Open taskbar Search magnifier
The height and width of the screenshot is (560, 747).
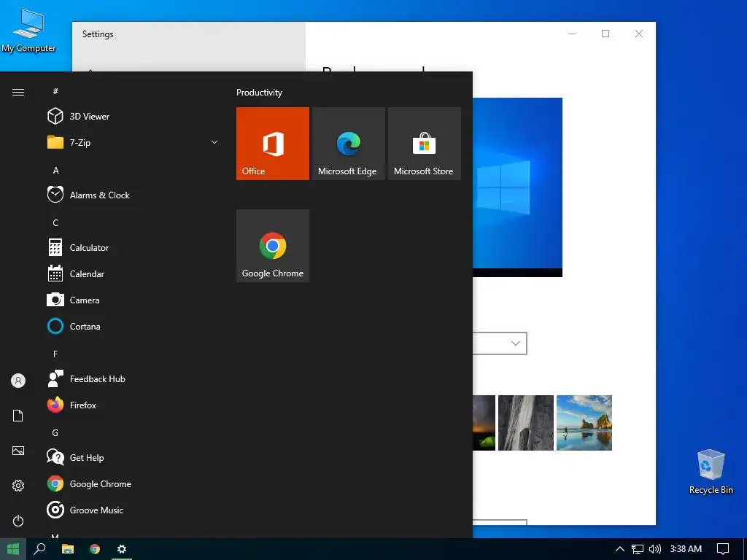pos(39,549)
